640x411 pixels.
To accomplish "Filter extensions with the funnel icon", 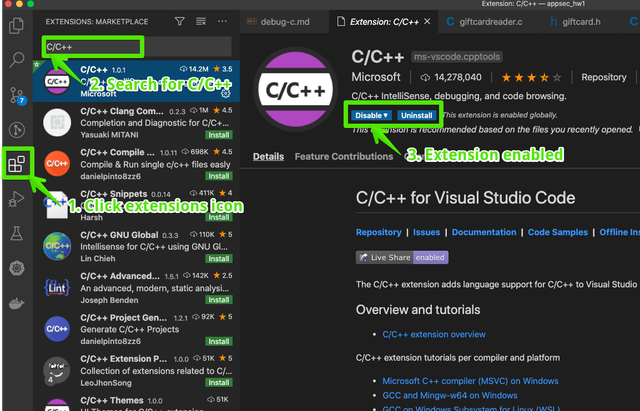I will coord(180,21).
